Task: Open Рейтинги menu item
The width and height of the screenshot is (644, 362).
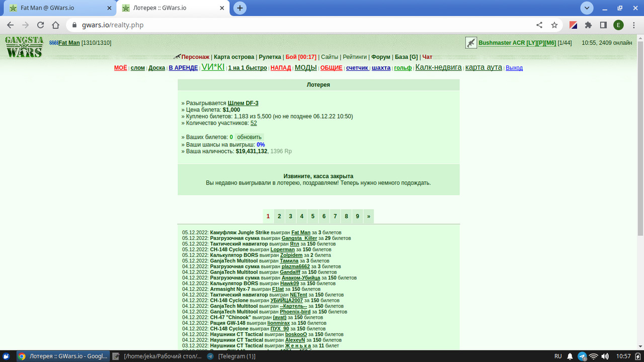Action: point(355,57)
